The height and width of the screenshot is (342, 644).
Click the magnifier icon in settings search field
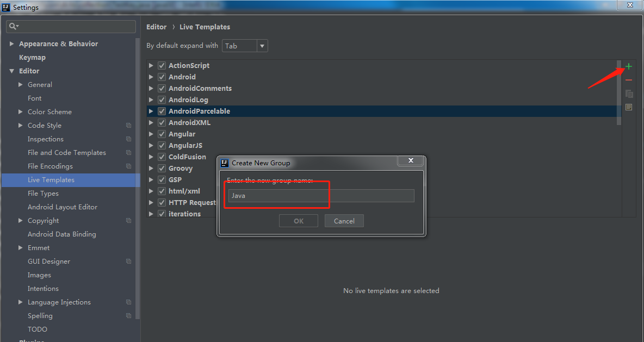point(13,26)
